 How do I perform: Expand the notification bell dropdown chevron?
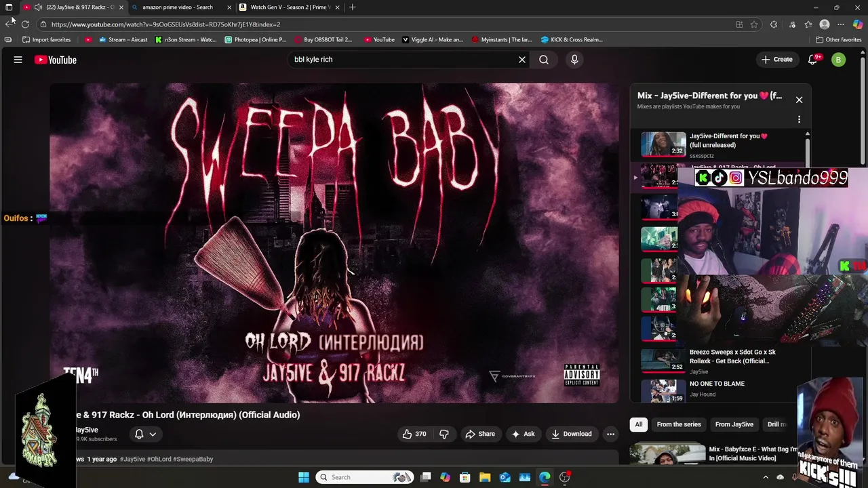[153, 434]
